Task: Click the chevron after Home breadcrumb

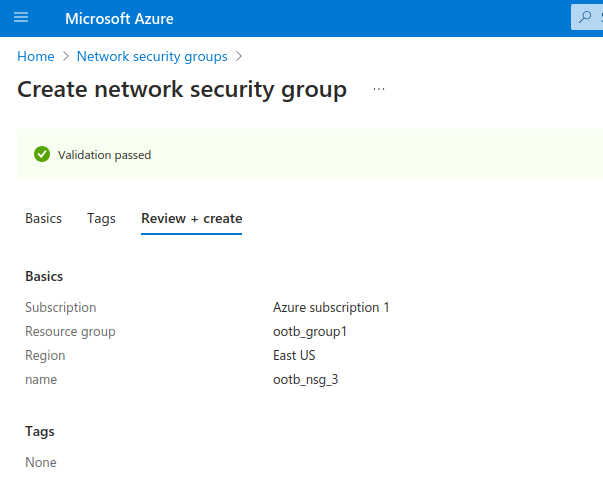Action: 66,57
